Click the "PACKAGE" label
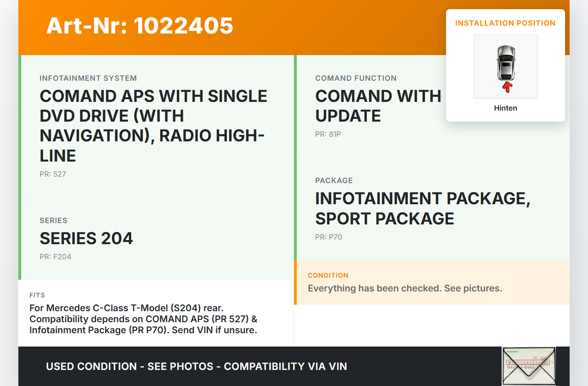Image resolution: width=588 pixels, height=386 pixels. click(x=334, y=180)
